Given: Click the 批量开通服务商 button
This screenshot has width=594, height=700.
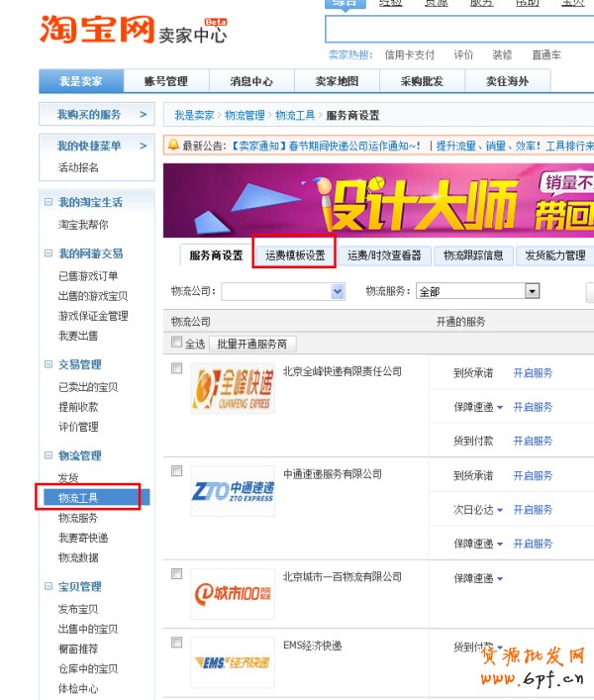Looking at the screenshot, I should [x=252, y=344].
